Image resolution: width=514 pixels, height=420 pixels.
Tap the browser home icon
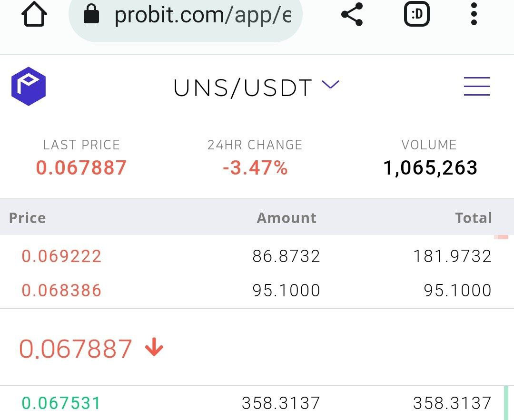coord(34,14)
